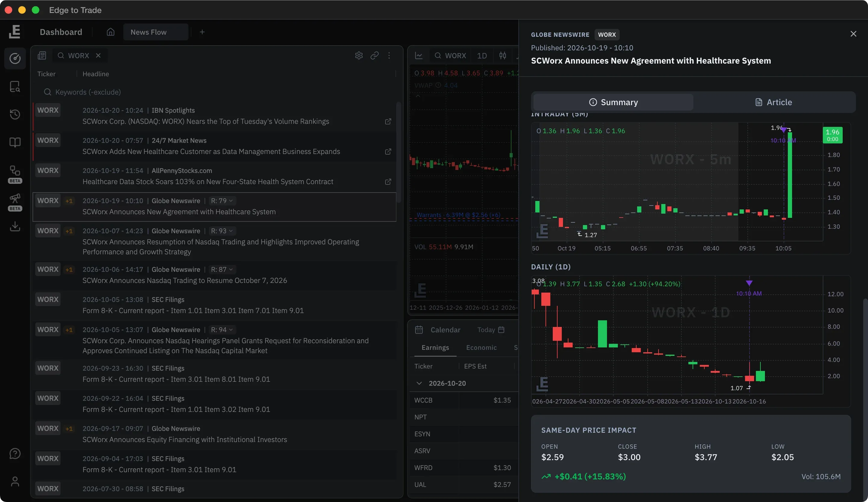Open external link for AllPennyStocks.com headline

388,181
